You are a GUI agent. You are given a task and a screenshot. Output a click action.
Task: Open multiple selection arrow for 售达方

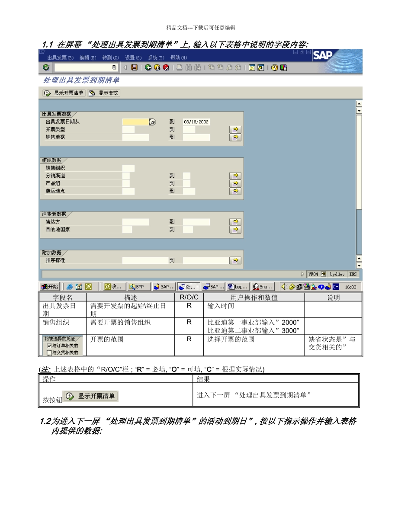235,222
